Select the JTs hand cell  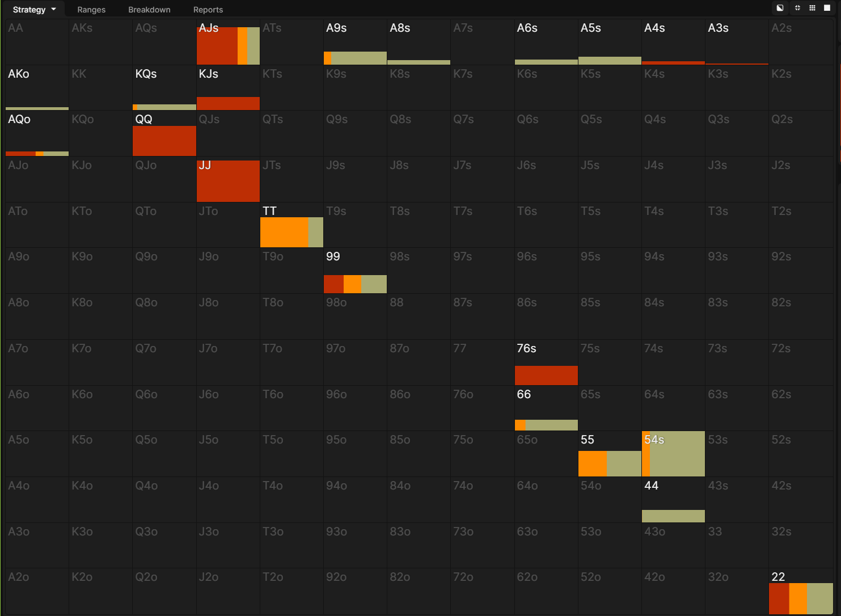[x=291, y=179]
